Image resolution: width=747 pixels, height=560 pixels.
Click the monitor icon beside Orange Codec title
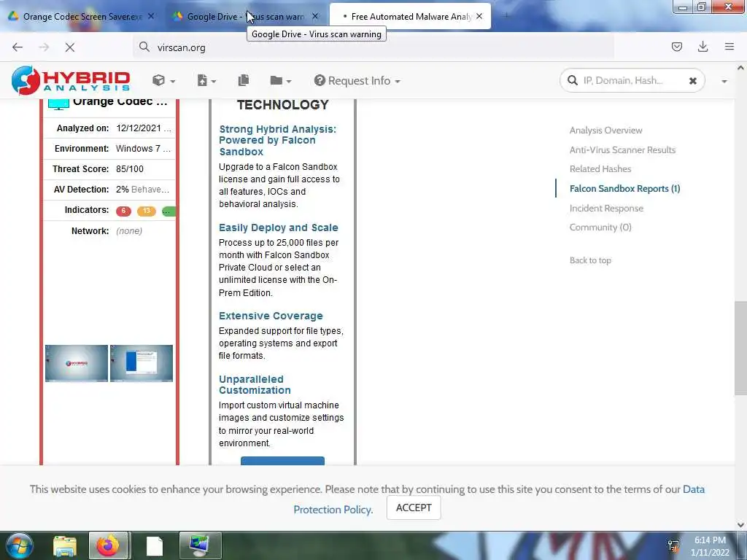[58, 104]
